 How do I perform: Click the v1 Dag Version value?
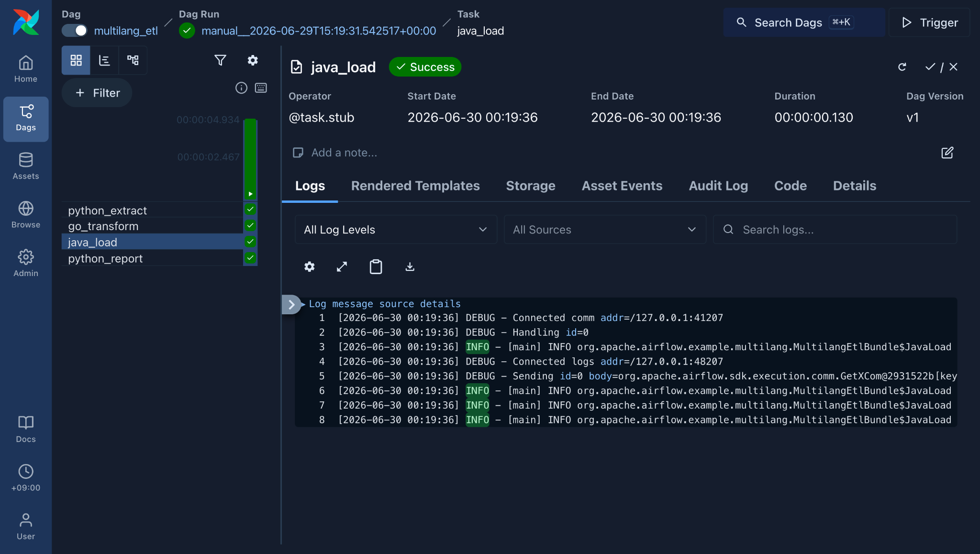coord(913,117)
